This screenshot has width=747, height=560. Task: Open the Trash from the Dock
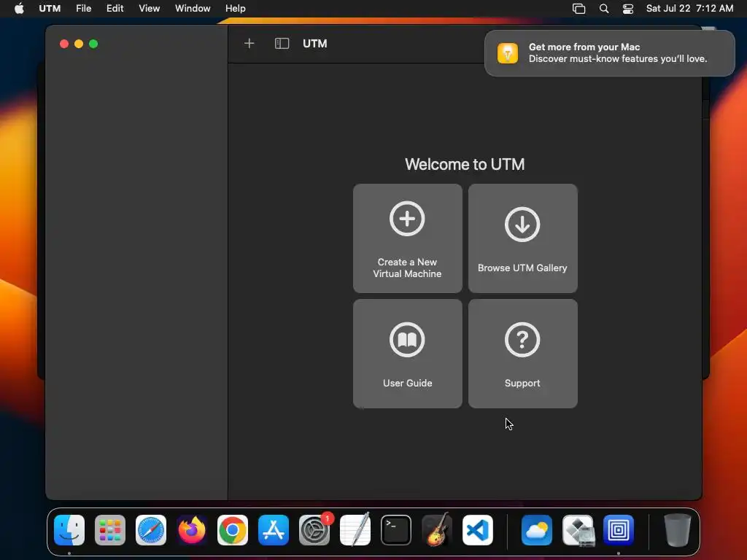tap(678, 530)
